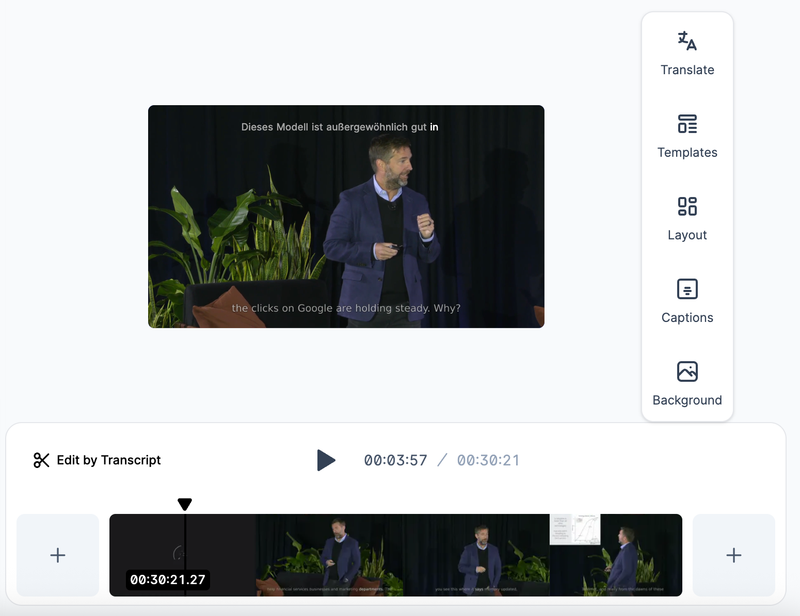Click the Edit by Transcript label
Screen dimensions: 800x616
(110, 459)
